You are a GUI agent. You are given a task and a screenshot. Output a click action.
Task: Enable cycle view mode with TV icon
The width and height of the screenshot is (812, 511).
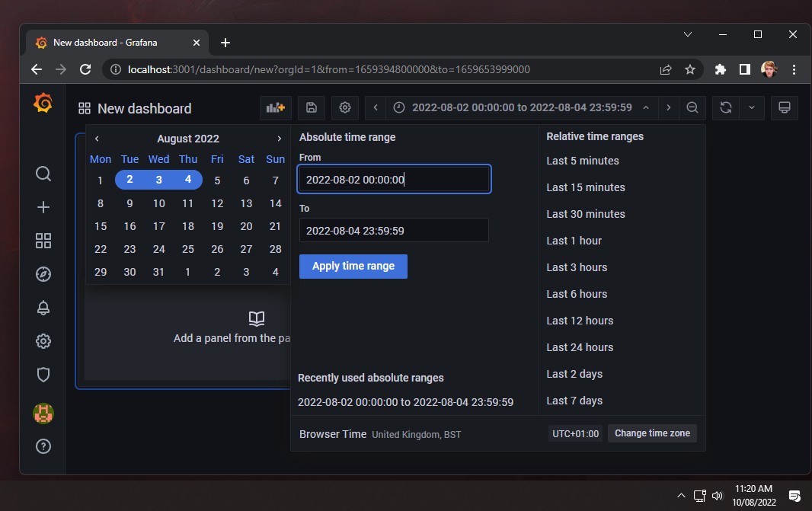coord(784,107)
